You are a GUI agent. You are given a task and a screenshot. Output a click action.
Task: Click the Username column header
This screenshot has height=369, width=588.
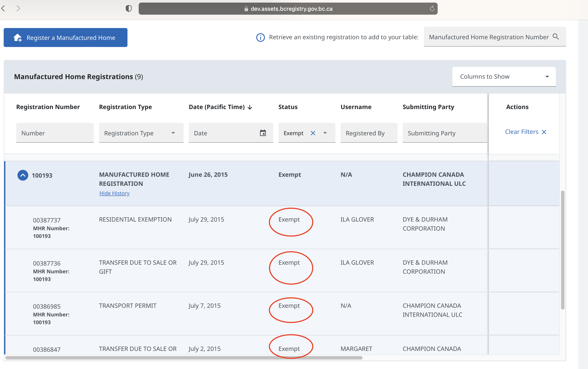pyautogui.click(x=356, y=107)
